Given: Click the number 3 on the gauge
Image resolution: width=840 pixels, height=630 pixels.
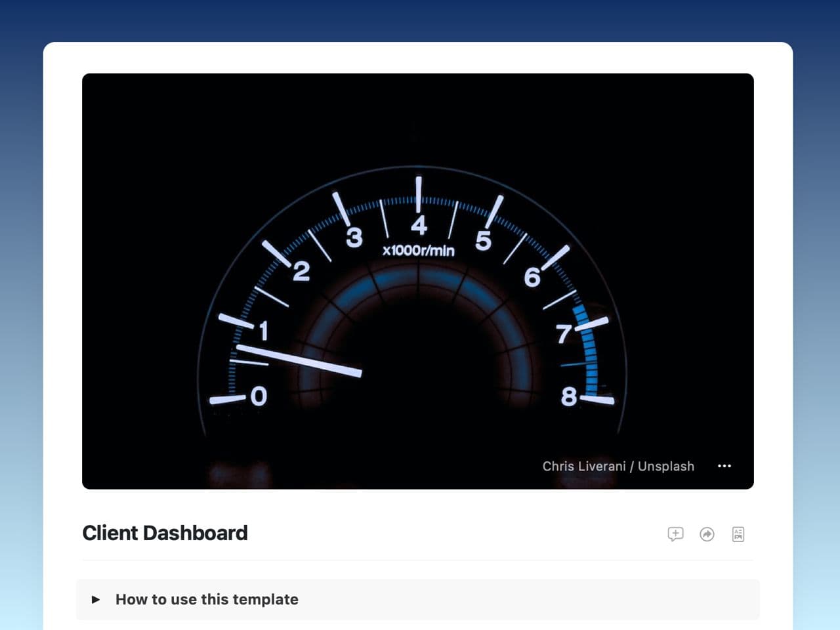Looking at the screenshot, I should 354,238.
